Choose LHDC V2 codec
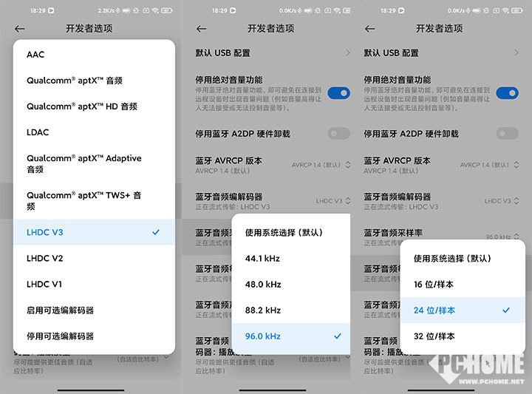 tap(94, 258)
